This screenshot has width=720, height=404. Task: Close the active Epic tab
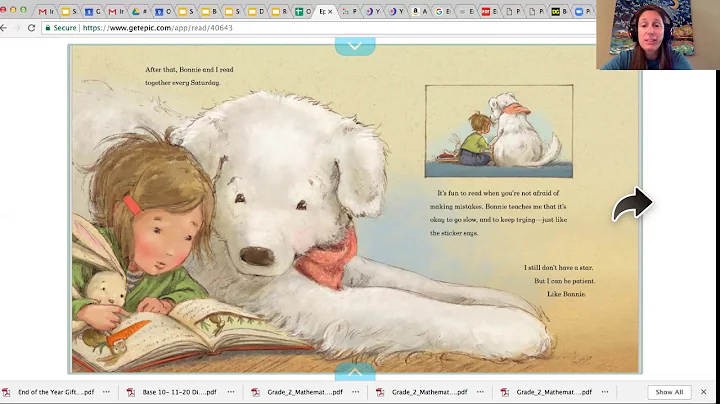pos(330,12)
